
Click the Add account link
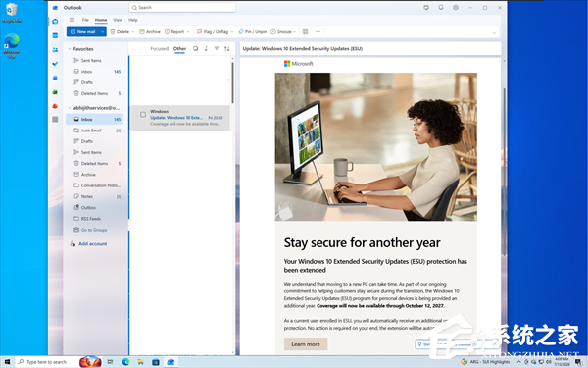(x=93, y=244)
